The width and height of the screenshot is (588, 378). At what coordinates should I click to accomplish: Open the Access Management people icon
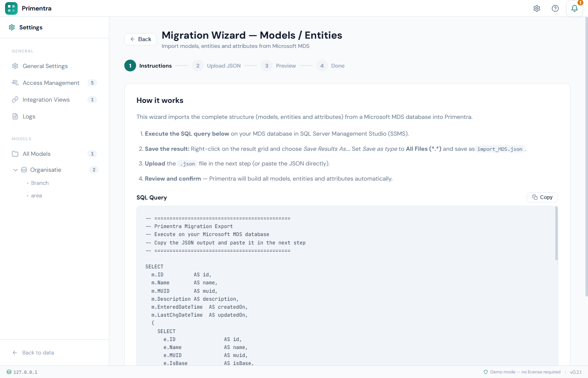(x=15, y=83)
